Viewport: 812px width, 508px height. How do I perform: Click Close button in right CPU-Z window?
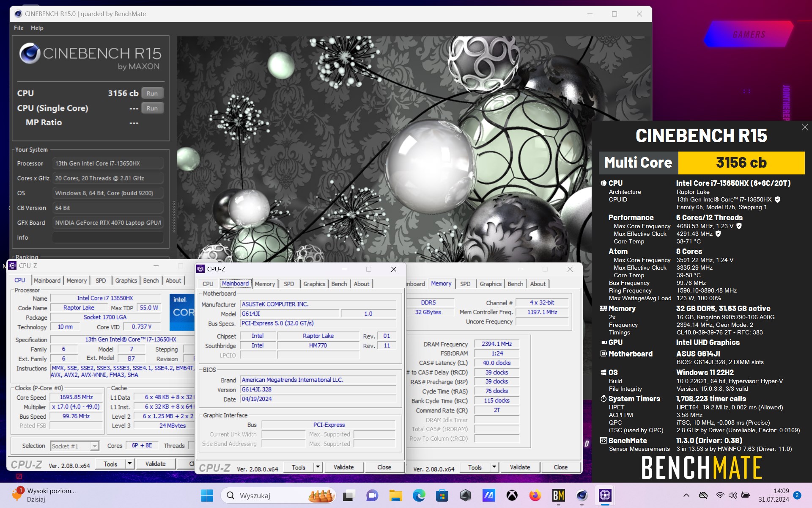click(x=560, y=467)
